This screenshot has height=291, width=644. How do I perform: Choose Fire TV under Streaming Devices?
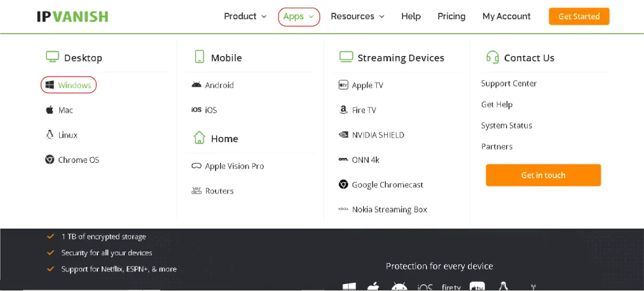click(364, 110)
